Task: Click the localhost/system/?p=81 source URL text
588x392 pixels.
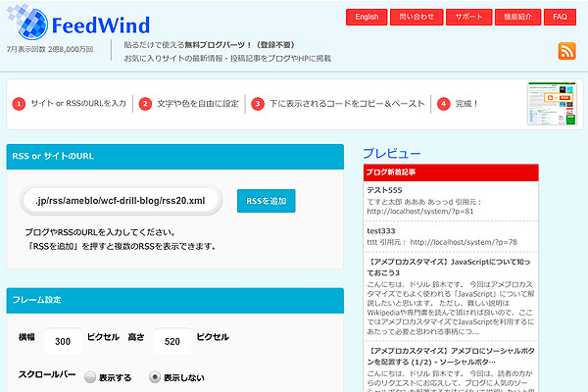Action: coord(420,212)
